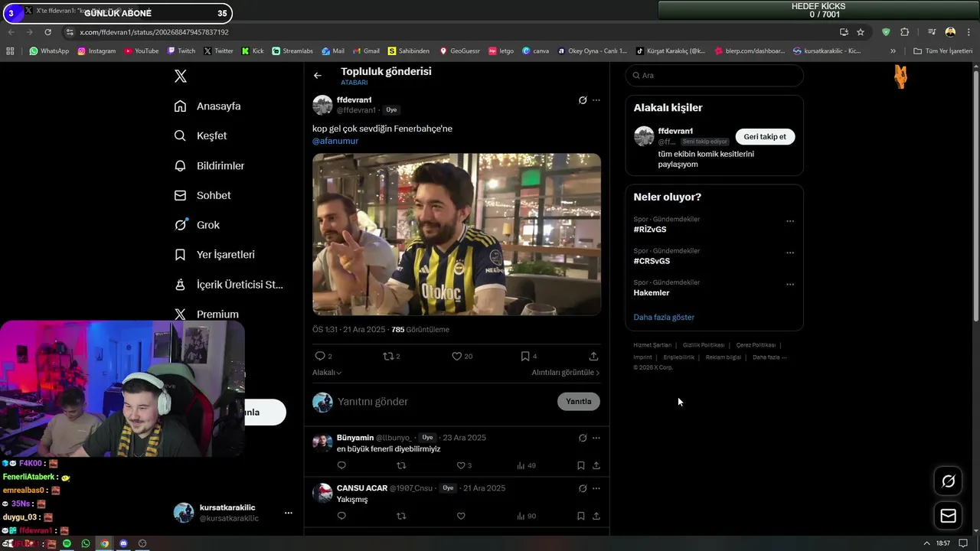
Task: Open Hizmet Şartları footer link
Action: [652, 345]
